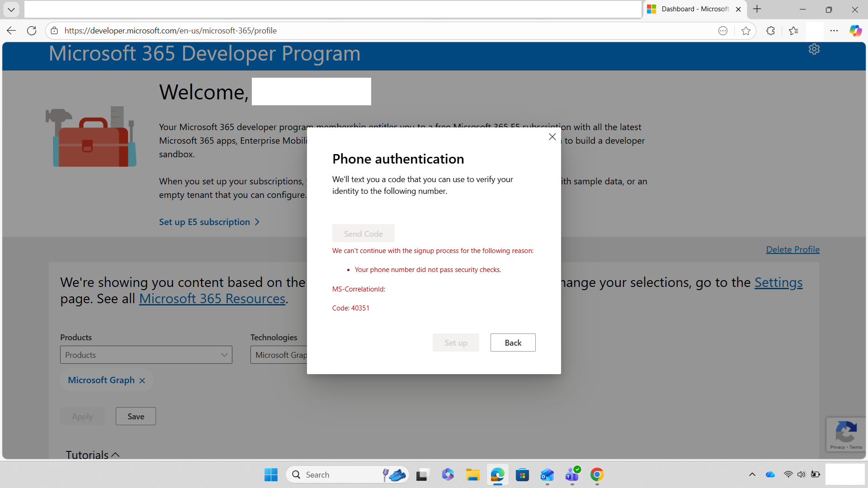Screen dimensions: 868x488
Task: Click the Set up button in dialog
Action: coord(456,343)
